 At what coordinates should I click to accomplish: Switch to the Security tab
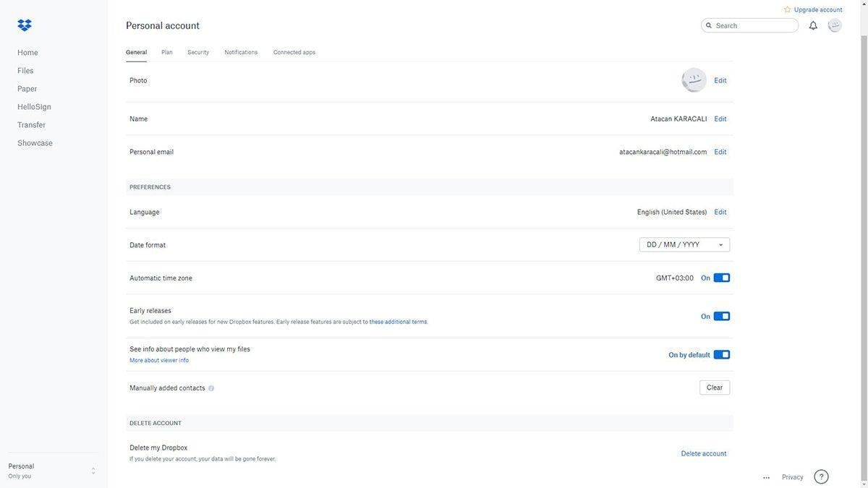(198, 52)
